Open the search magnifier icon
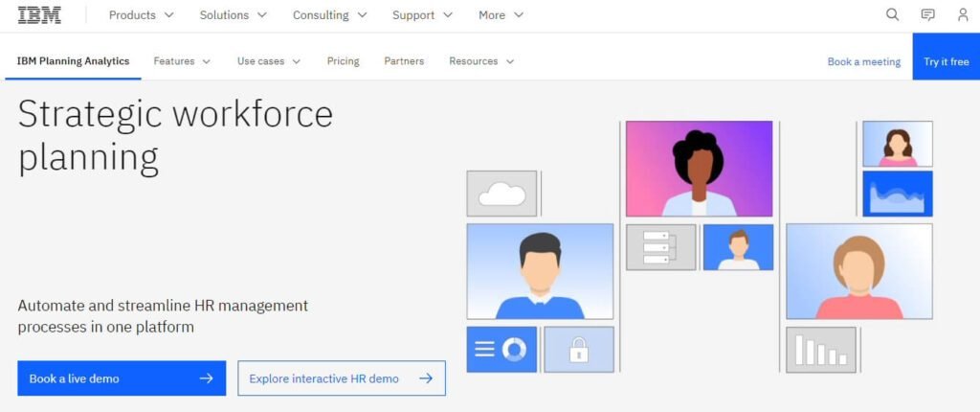 click(893, 15)
